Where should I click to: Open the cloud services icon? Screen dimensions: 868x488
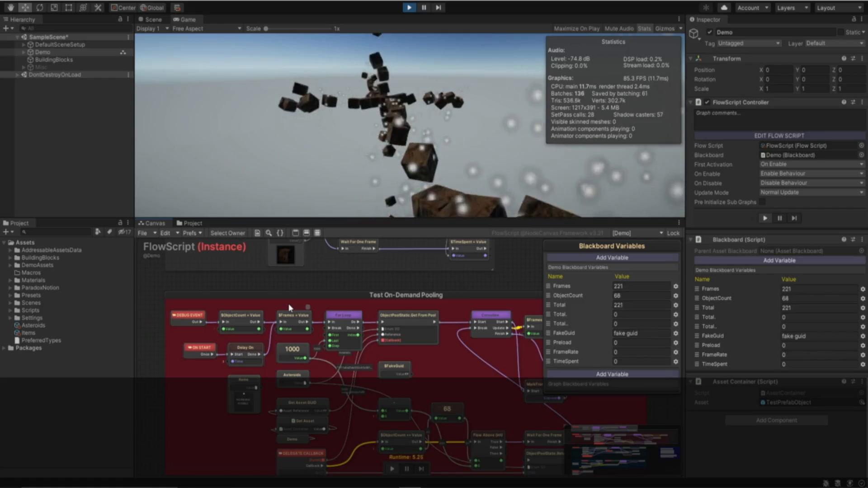tap(724, 8)
